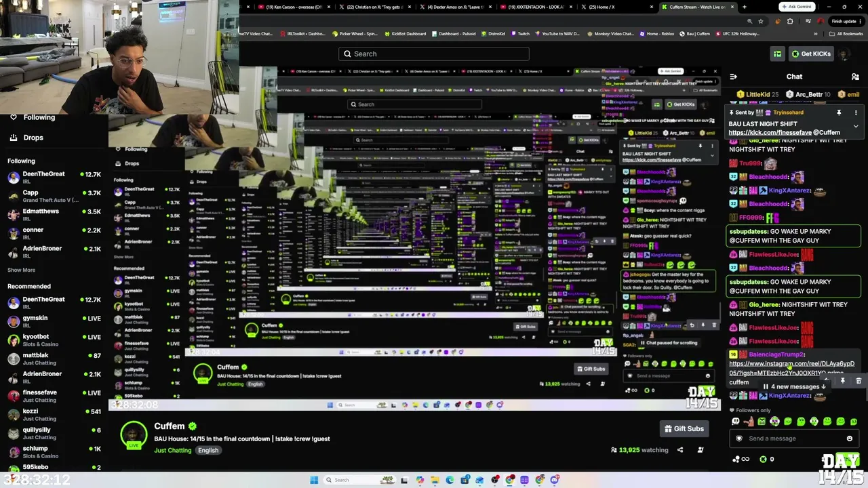Open gymskin channel under Recommended

point(54,321)
